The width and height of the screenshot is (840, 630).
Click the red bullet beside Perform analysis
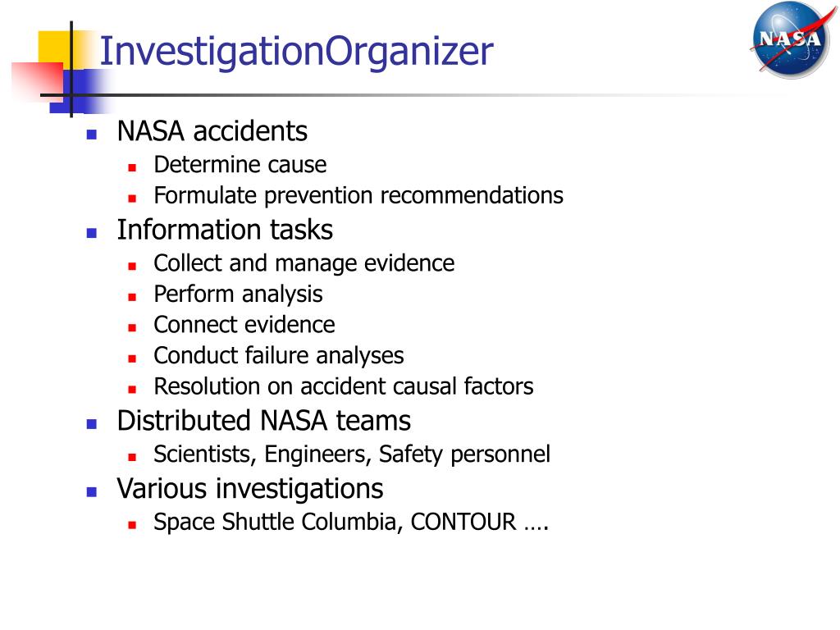(x=132, y=297)
